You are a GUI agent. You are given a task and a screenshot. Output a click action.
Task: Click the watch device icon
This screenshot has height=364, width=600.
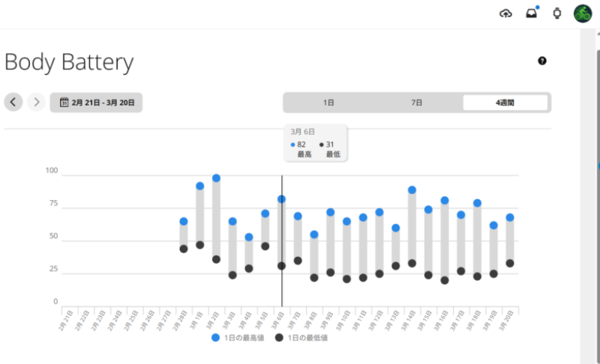point(556,13)
